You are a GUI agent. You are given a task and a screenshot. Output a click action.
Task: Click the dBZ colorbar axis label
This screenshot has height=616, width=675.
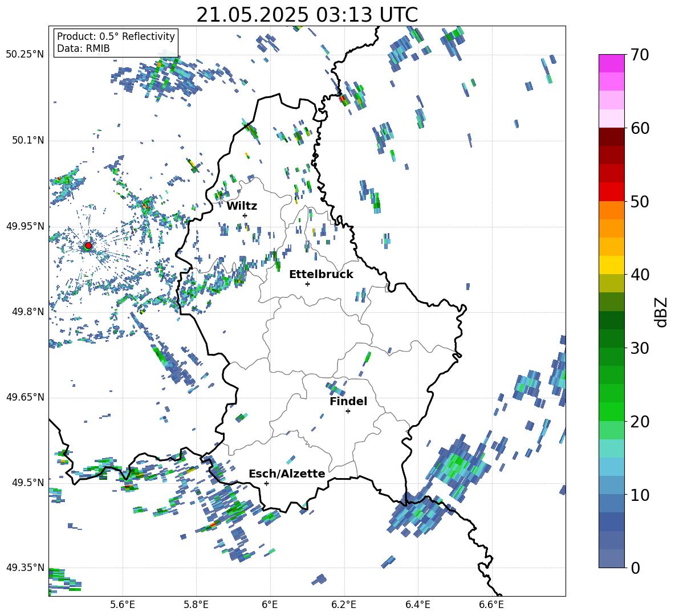coord(662,312)
